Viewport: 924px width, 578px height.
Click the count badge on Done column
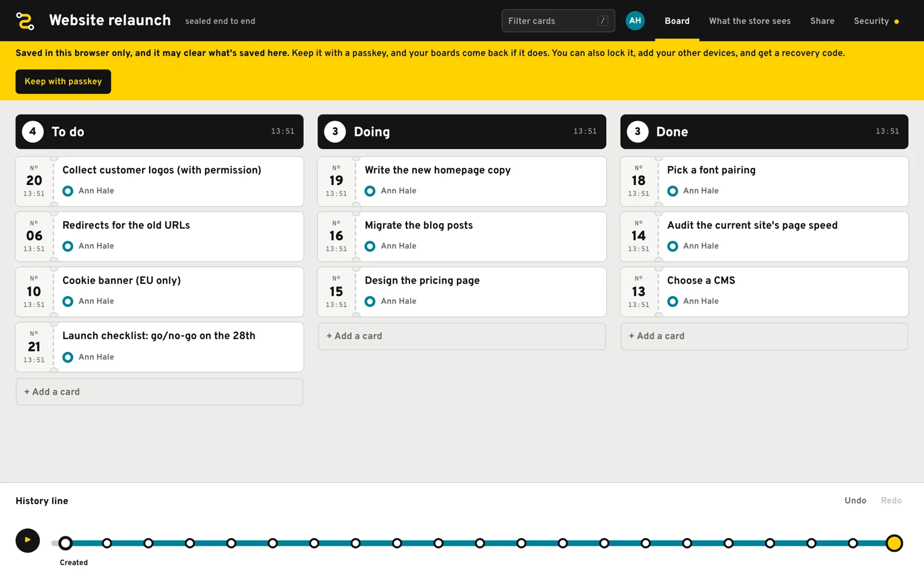coord(638,132)
